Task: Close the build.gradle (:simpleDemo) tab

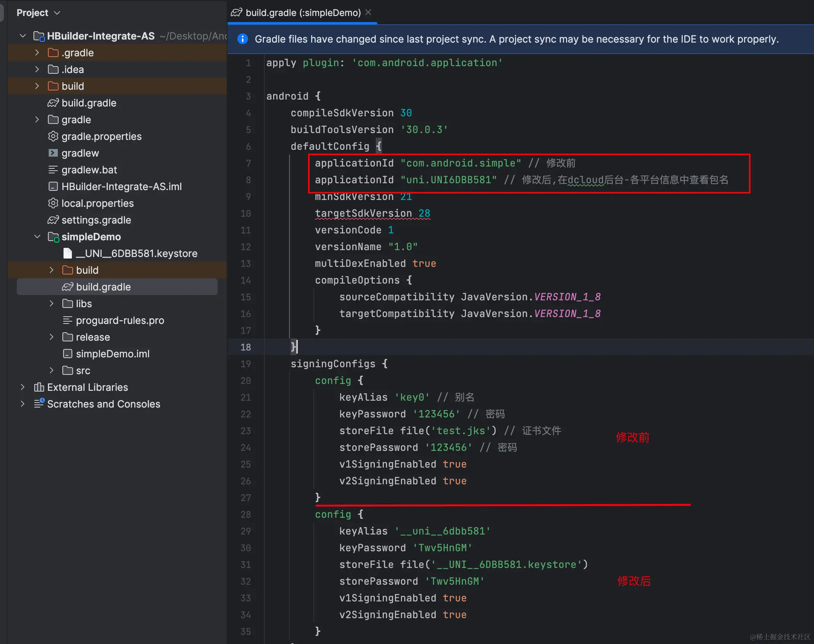Action: [x=368, y=13]
